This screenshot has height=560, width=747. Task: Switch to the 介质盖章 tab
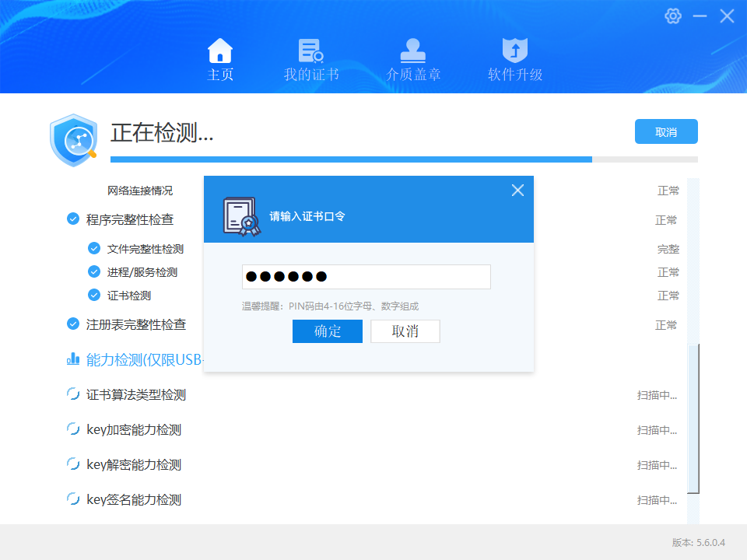click(413, 60)
